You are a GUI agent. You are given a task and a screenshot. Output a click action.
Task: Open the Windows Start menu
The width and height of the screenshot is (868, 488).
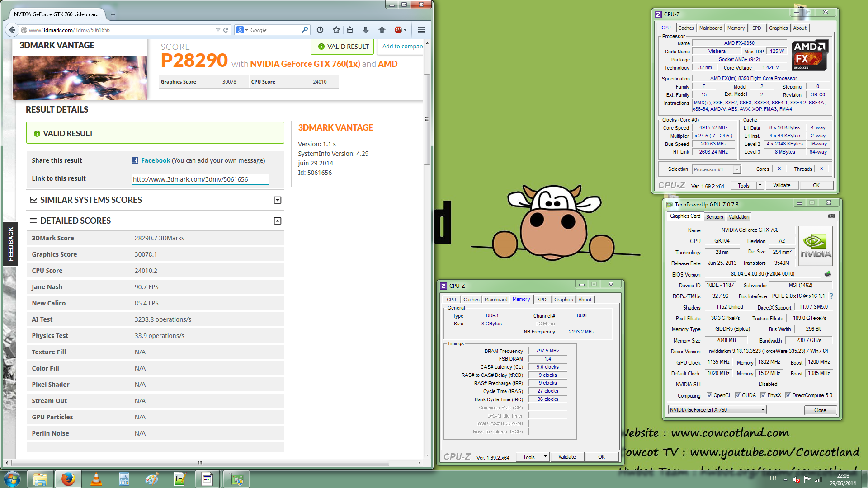pos(12,479)
